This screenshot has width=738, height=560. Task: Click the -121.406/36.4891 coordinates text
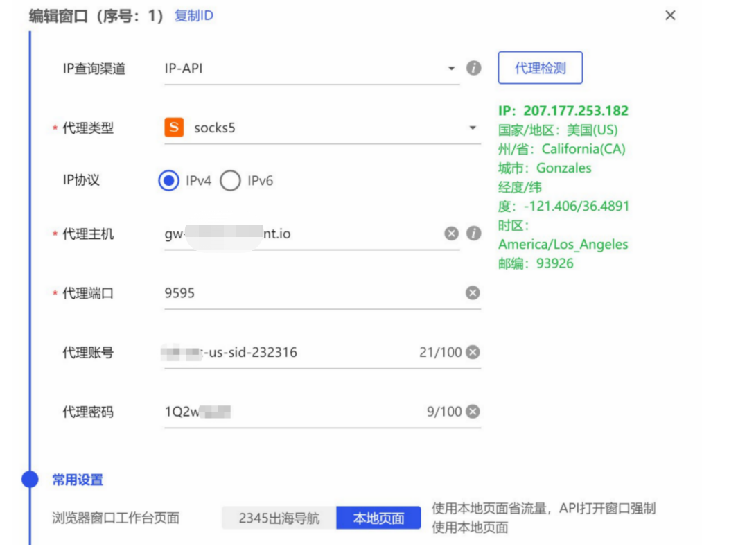pyautogui.click(x=576, y=206)
